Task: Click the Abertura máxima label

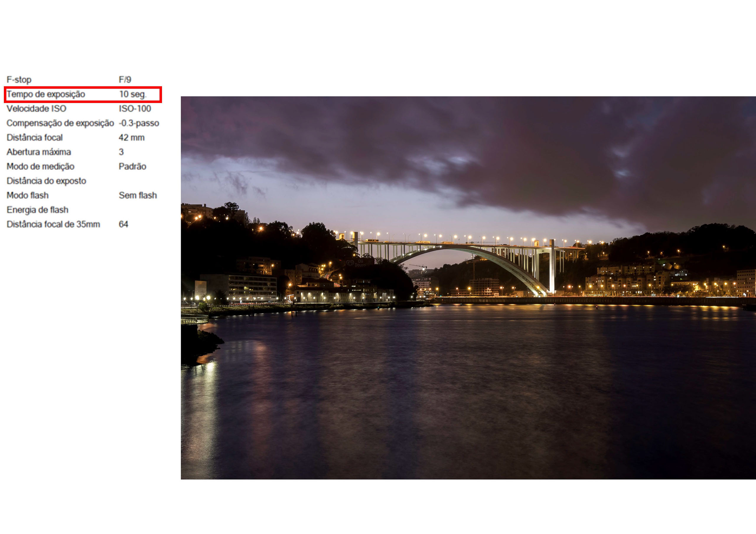Action: pos(39,152)
